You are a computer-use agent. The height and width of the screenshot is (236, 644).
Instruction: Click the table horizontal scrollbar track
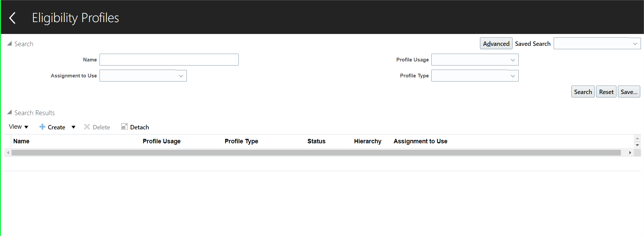pos(316,153)
